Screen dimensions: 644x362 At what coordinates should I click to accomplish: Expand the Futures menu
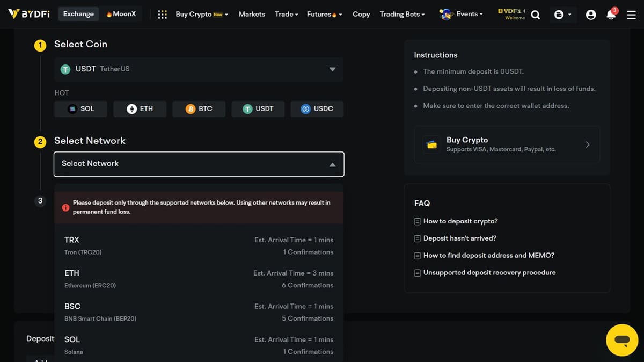pyautogui.click(x=325, y=15)
